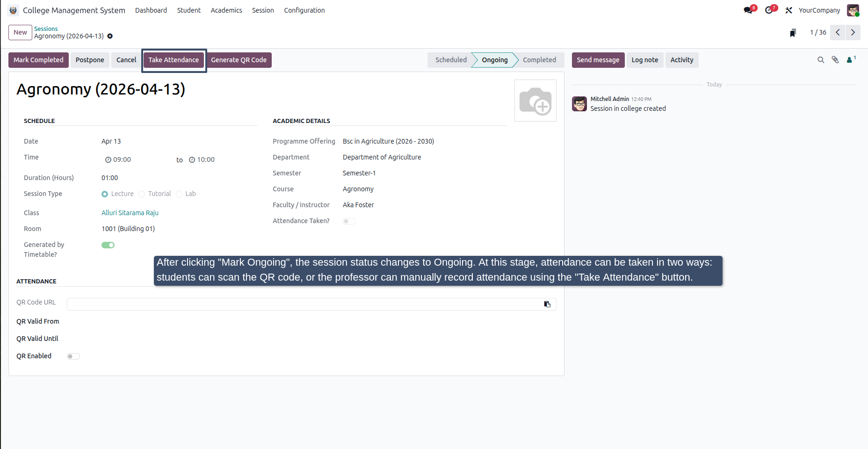Switch to the Log note tab
Image resolution: width=868 pixels, height=449 pixels.
click(x=645, y=60)
